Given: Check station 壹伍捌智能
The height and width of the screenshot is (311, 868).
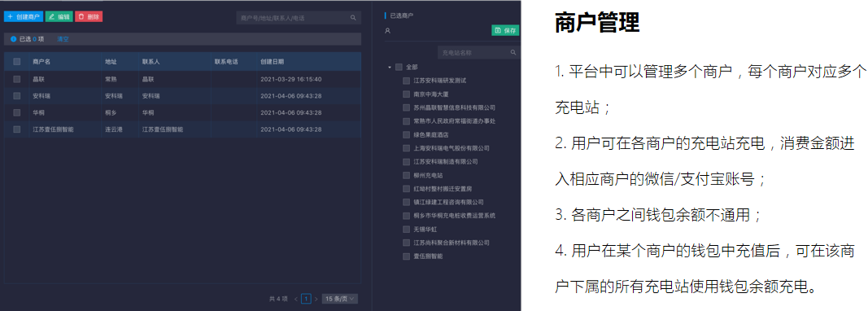Looking at the screenshot, I should pos(407,256).
